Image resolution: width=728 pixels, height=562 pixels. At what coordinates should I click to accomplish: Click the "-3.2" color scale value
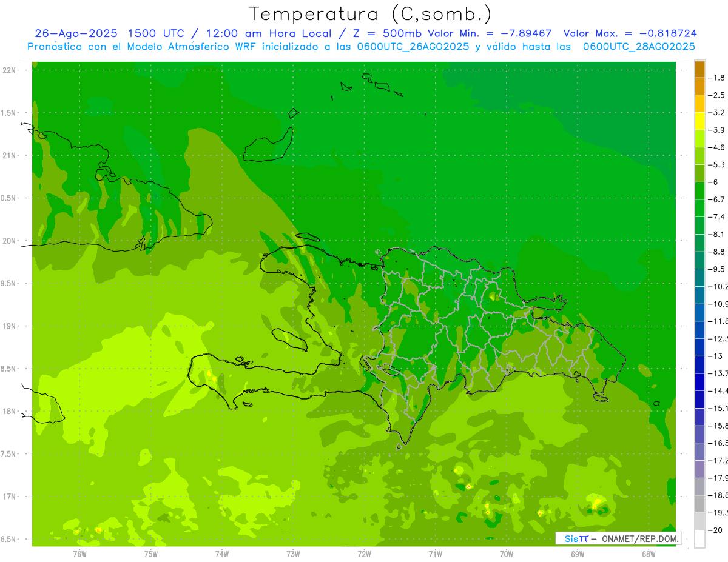click(716, 113)
